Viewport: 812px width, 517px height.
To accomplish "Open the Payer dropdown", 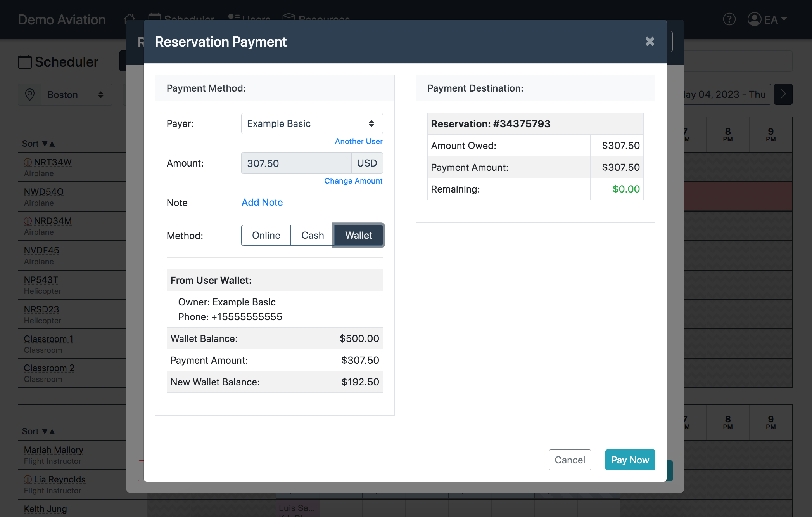I will coord(312,123).
